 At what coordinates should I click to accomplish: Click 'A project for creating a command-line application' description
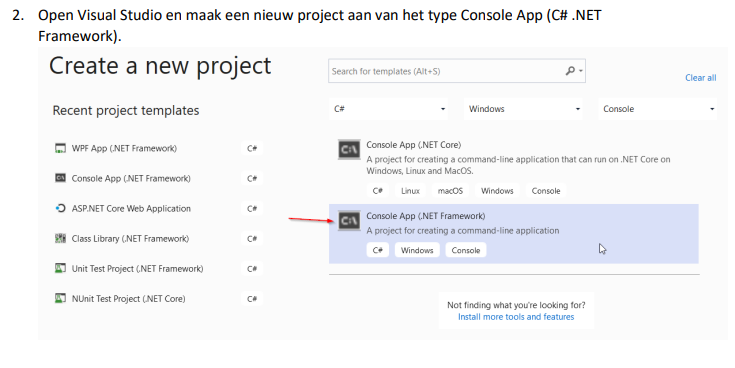tap(463, 231)
